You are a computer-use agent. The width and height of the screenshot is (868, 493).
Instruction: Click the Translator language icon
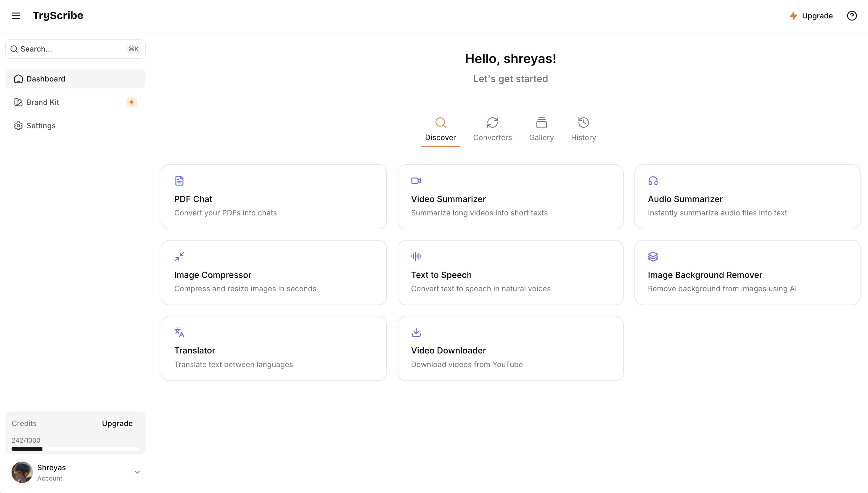[179, 332]
